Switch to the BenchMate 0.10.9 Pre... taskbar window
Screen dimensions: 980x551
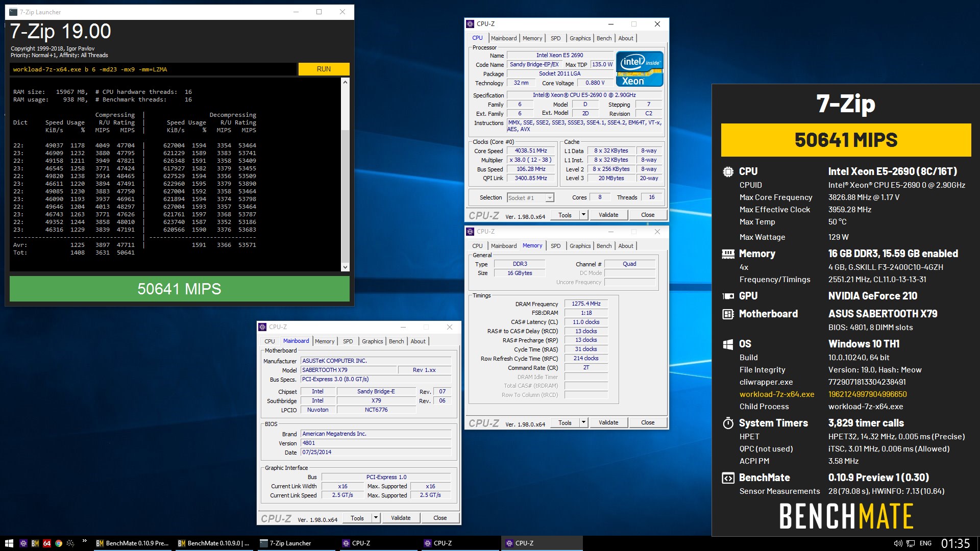pyautogui.click(x=132, y=543)
